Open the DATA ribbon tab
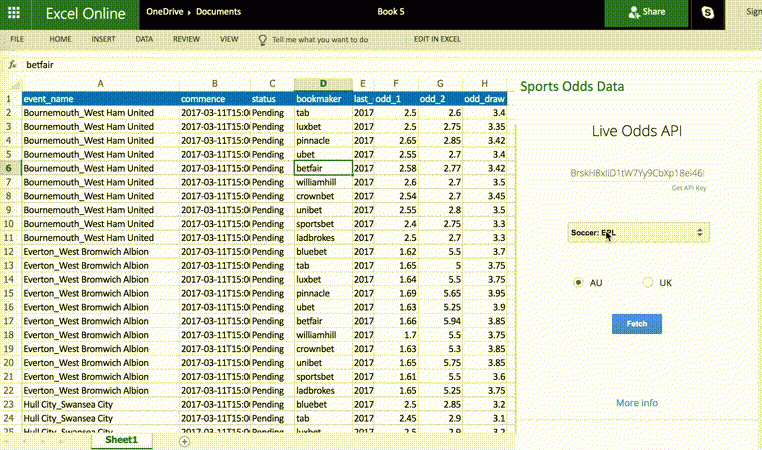The height and width of the screenshot is (450, 762). [x=144, y=40]
